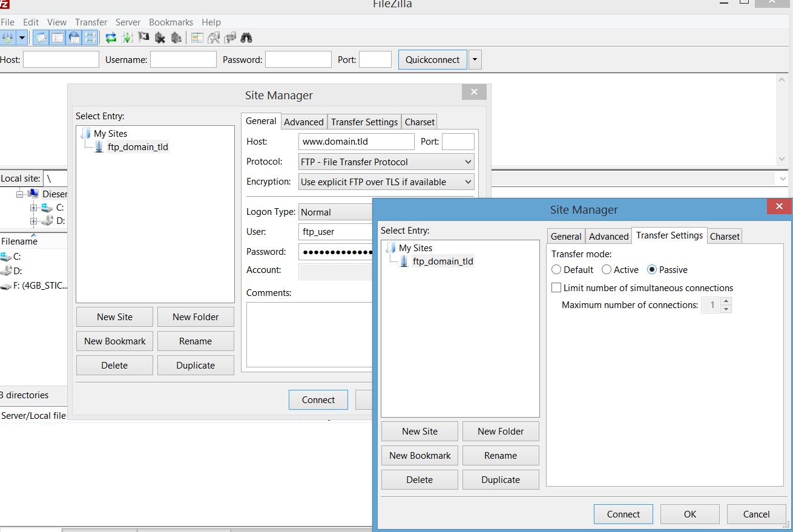
Task: Click Quickconnect Port input field
Action: 375,59
